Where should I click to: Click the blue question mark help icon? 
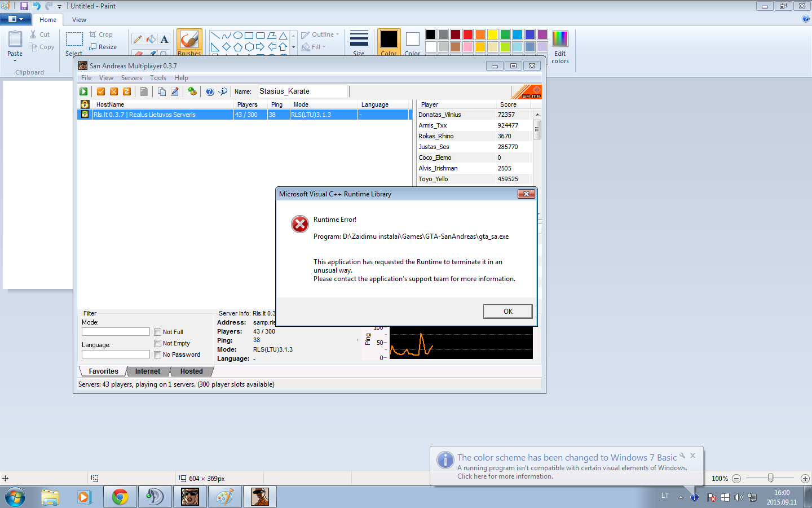(210, 91)
